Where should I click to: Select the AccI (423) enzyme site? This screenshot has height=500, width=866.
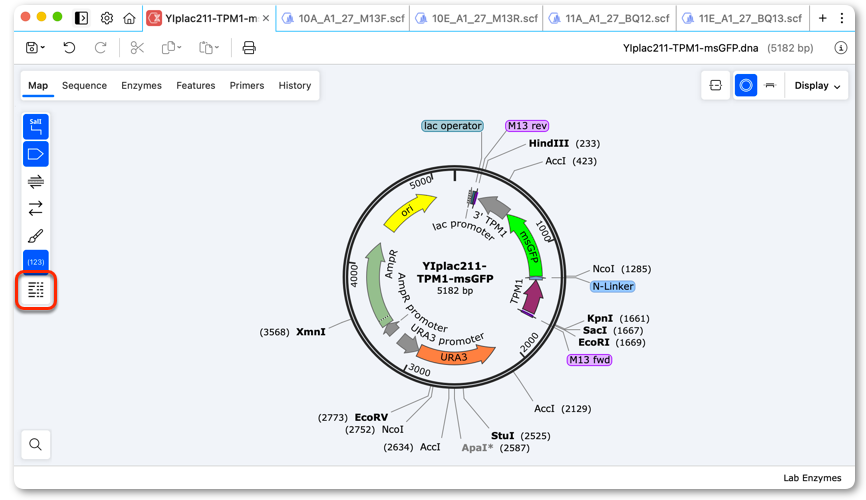click(x=571, y=161)
